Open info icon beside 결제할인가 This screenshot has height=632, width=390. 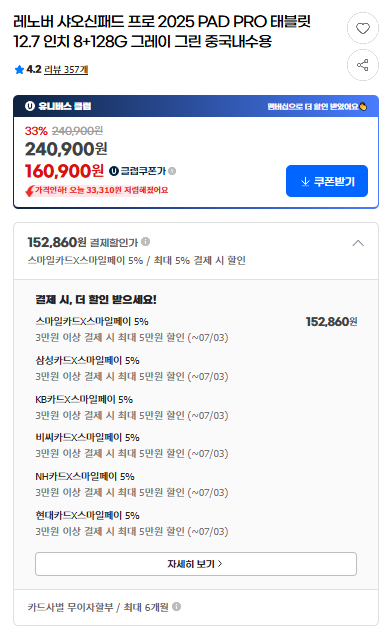146,241
